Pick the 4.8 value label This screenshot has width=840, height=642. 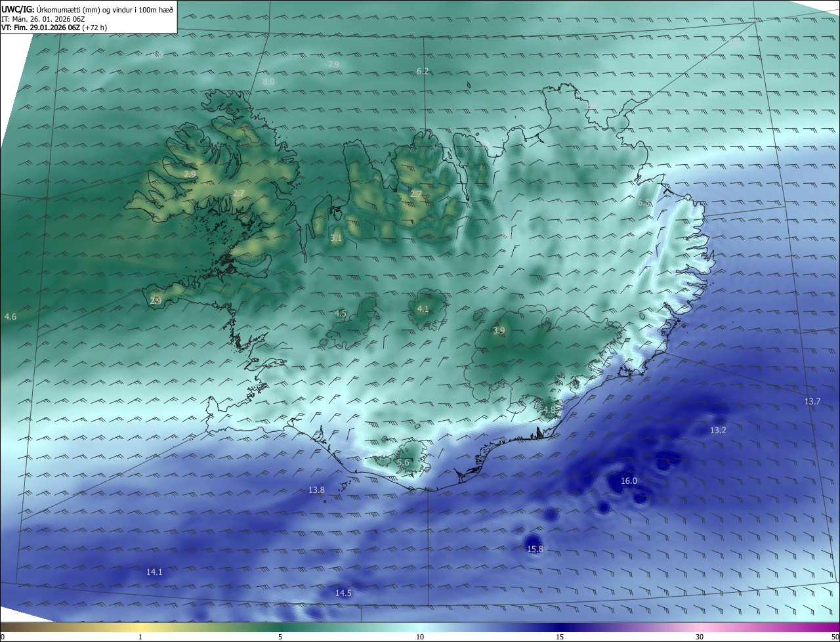[549, 410]
